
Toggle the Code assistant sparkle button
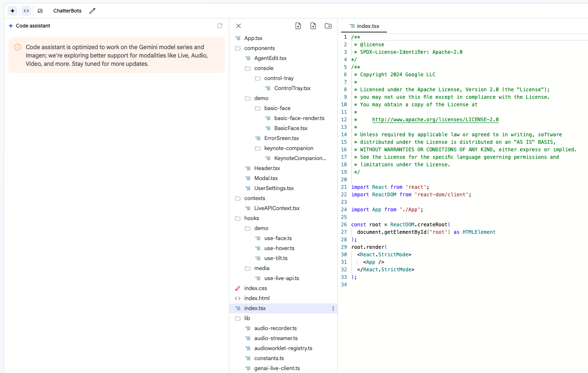point(13,11)
